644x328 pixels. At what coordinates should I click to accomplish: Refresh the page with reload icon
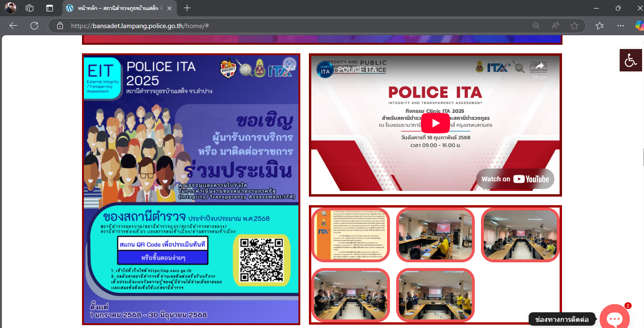[x=34, y=26]
